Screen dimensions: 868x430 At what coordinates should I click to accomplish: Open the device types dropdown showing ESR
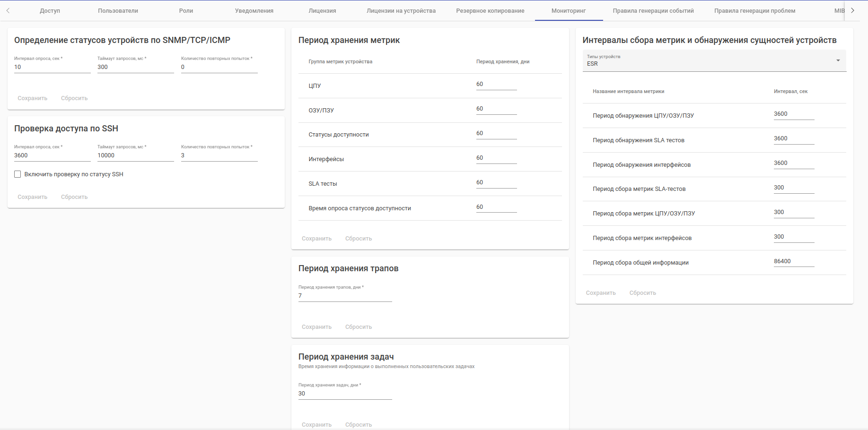coord(714,61)
